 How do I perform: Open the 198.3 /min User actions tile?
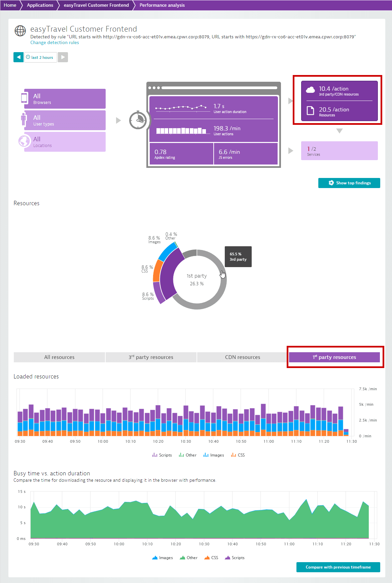[214, 130]
